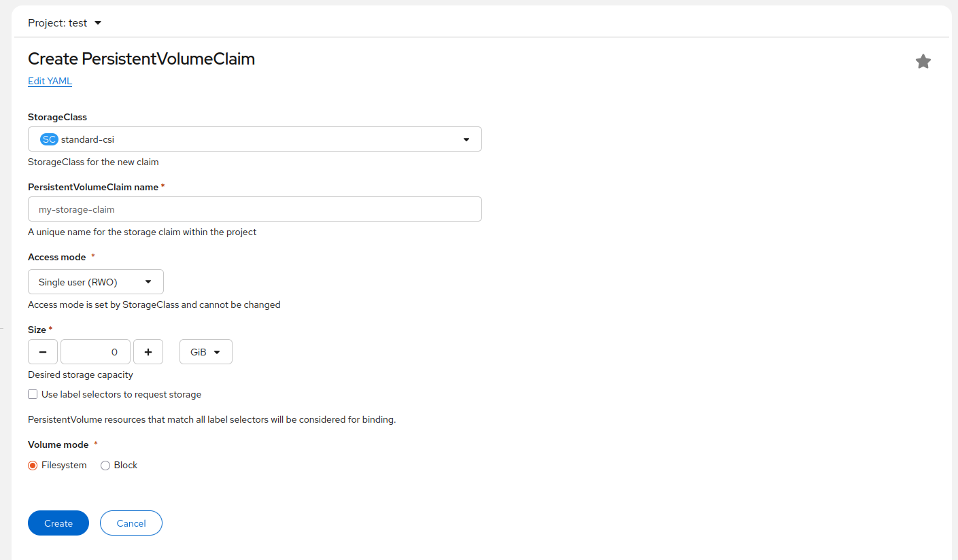This screenshot has height=560, width=958.
Task: Click the SC StorageClass badge icon
Action: (48, 139)
